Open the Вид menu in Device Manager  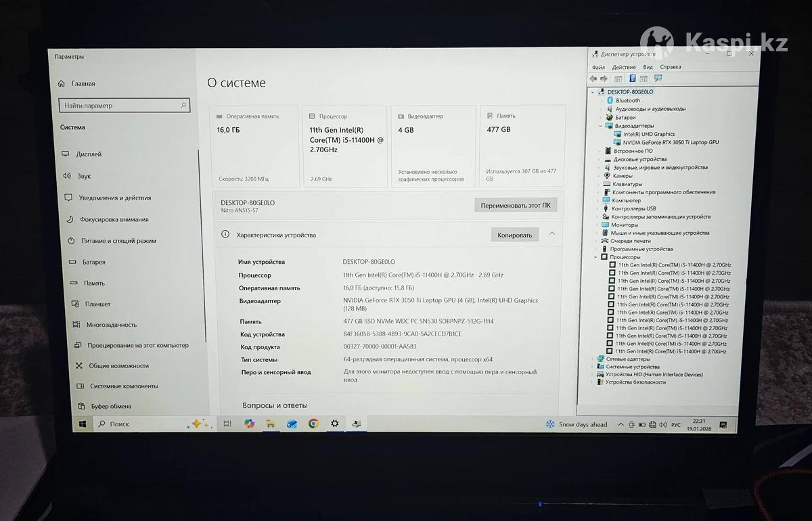coord(648,67)
